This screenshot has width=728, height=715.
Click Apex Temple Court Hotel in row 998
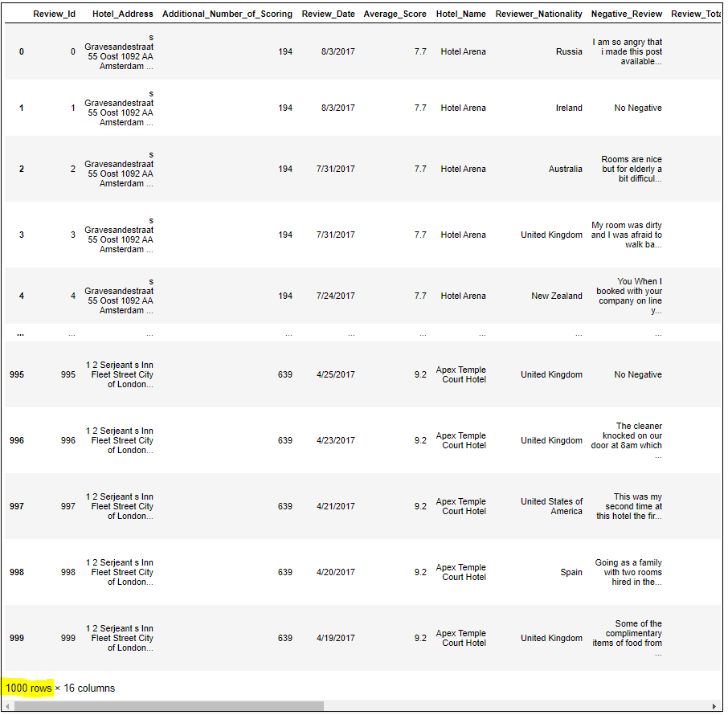pyautogui.click(x=461, y=573)
